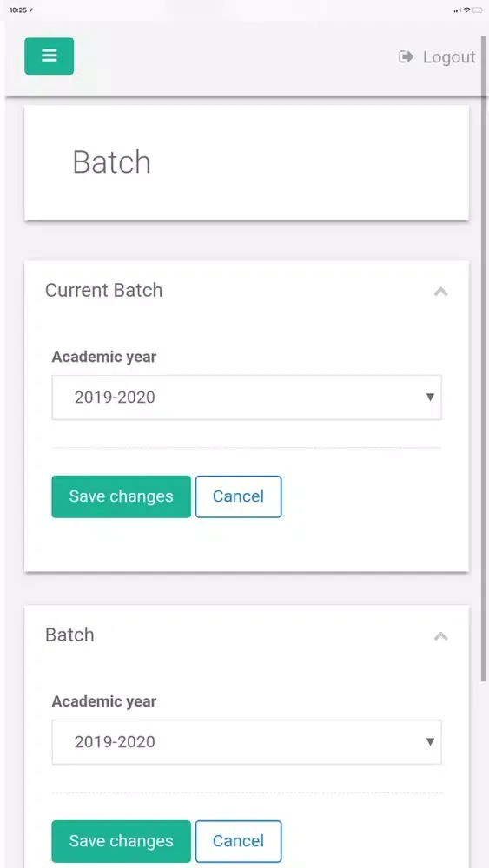Click the logout arrow icon
This screenshot has width=489, height=868.
406,56
